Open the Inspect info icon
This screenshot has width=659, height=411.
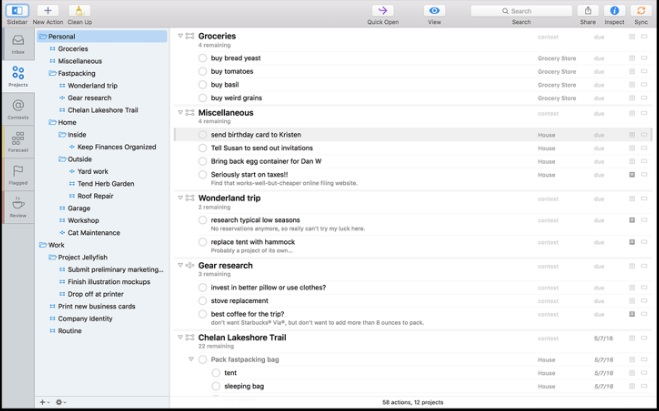point(614,11)
